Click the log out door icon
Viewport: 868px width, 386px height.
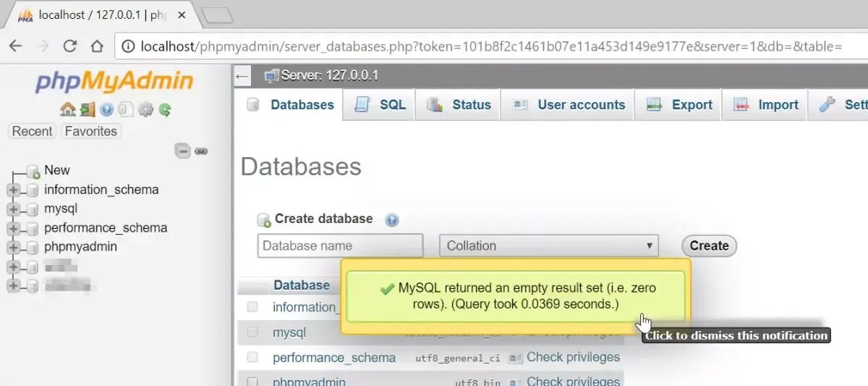(88, 109)
